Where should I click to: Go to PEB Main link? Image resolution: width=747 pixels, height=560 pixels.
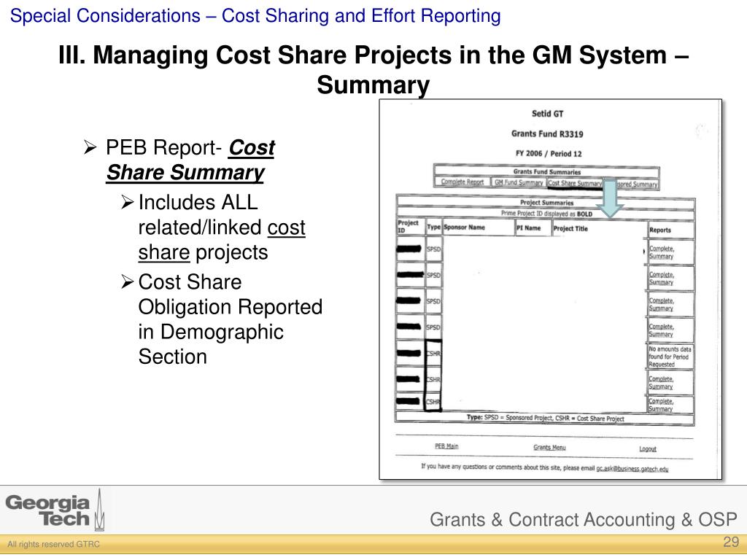click(x=446, y=446)
